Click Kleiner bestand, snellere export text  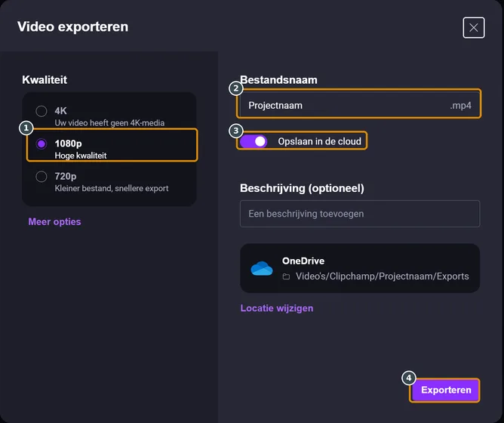click(x=112, y=188)
